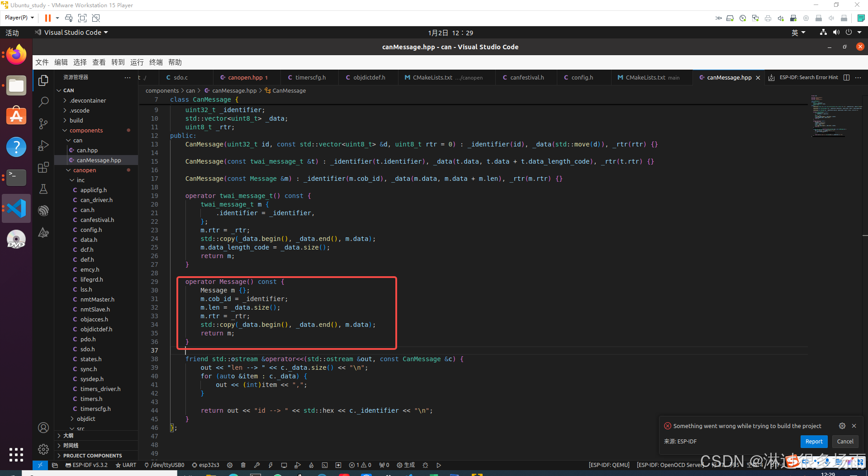The height and width of the screenshot is (476, 868).
Task: Open can.hpp in the file tree
Action: pyautogui.click(x=96, y=150)
